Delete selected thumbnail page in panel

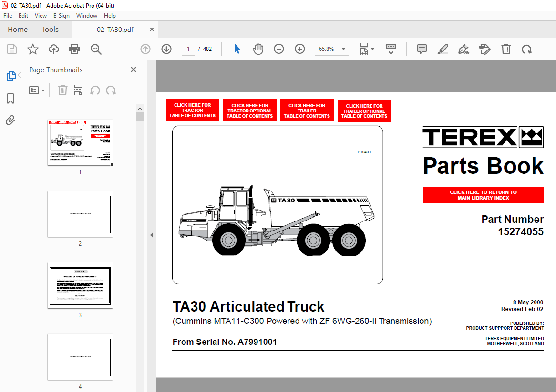point(62,90)
